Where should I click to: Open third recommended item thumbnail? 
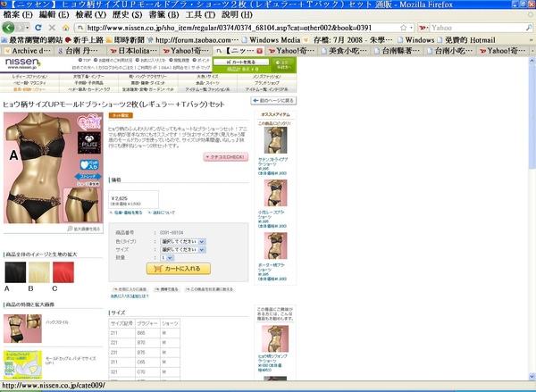point(275,246)
